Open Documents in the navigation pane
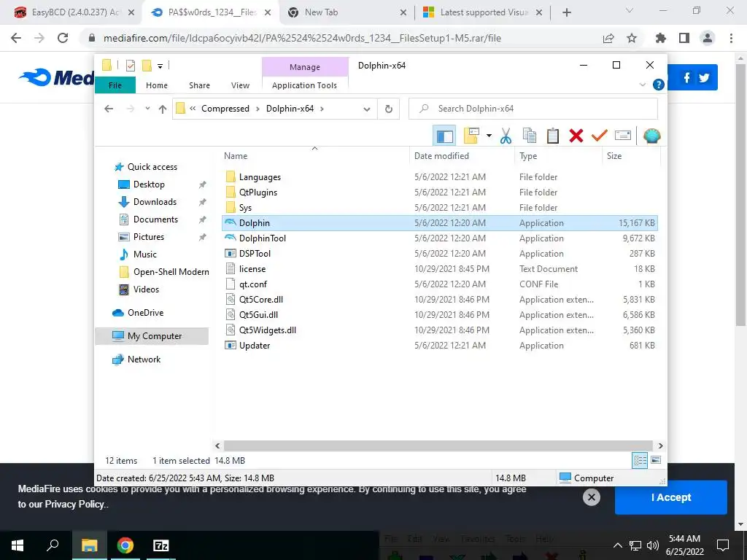This screenshot has height=560, width=747. point(155,219)
